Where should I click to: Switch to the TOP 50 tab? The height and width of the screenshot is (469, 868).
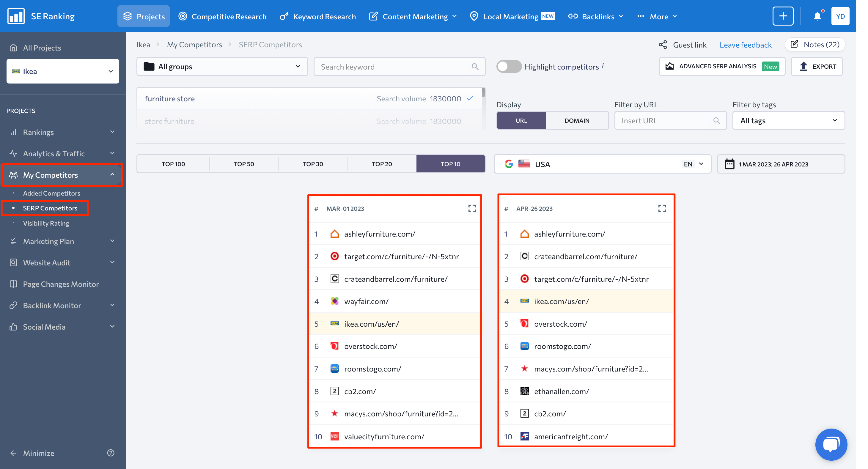(244, 164)
